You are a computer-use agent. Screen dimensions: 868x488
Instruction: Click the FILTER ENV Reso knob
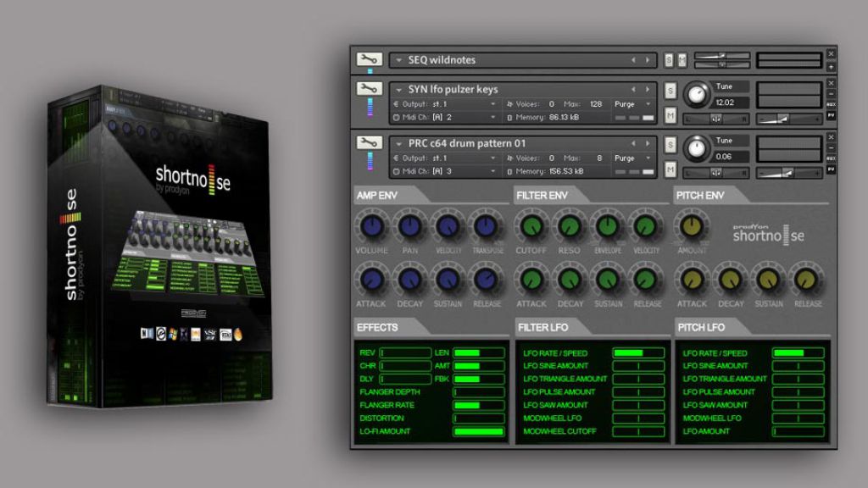coord(570,226)
